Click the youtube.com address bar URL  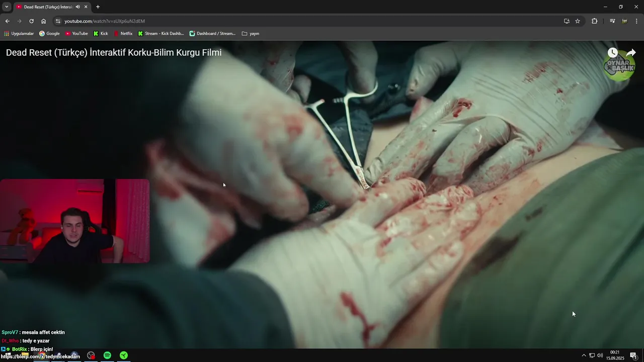pyautogui.click(x=105, y=21)
